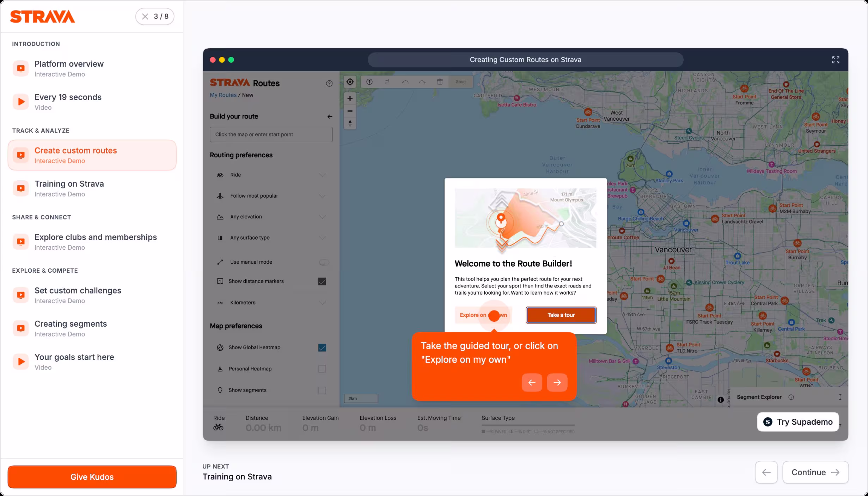Click the bicycle Ride icon in stats bar
This screenshot has width=868, height=496.
218,427
